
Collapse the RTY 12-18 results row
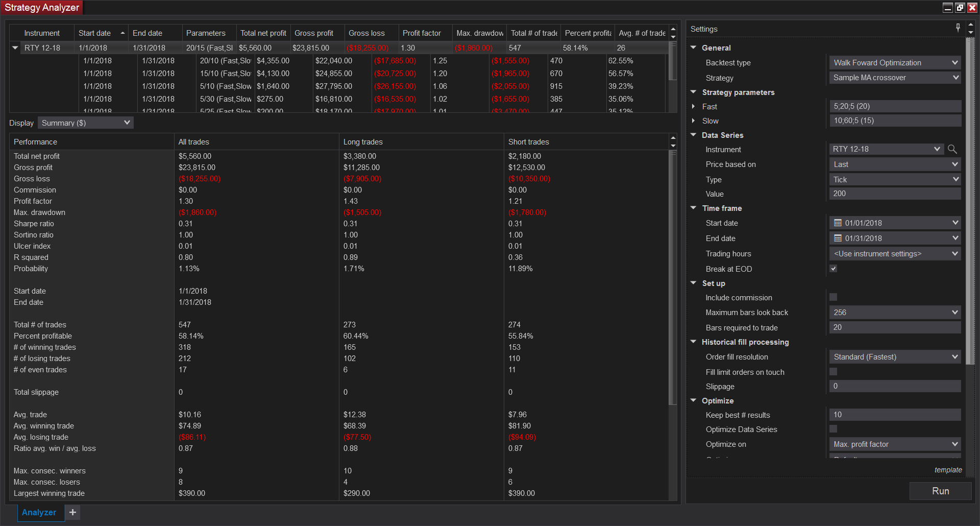(x=15, y=48)
